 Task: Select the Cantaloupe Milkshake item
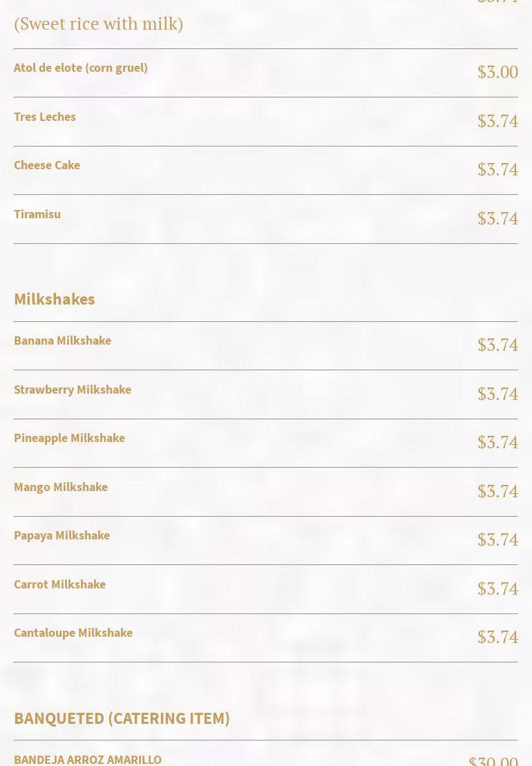click(x=73, y=633)
